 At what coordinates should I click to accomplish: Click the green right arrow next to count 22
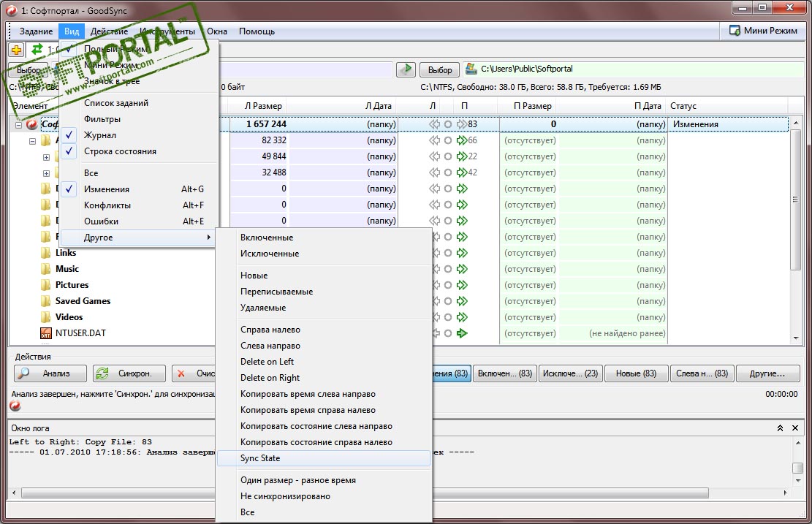click(x=461, y=156)
